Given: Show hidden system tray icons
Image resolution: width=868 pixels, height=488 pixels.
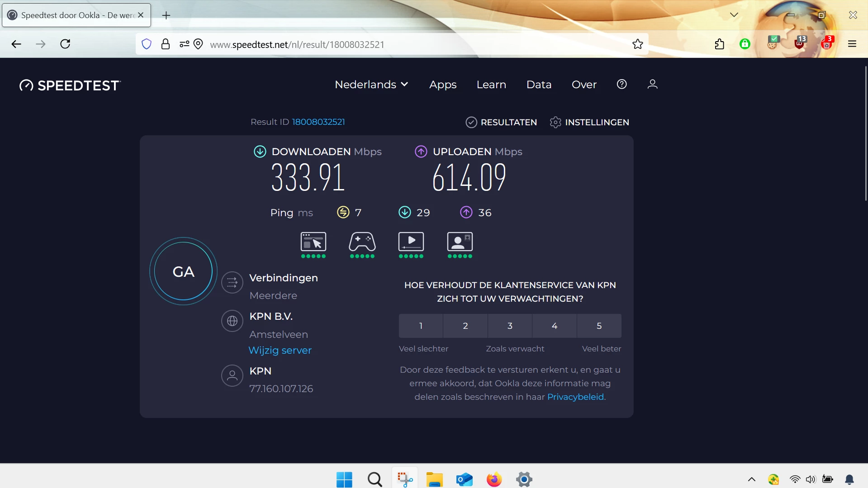Looking at the screenshot, I should point(752,479).
